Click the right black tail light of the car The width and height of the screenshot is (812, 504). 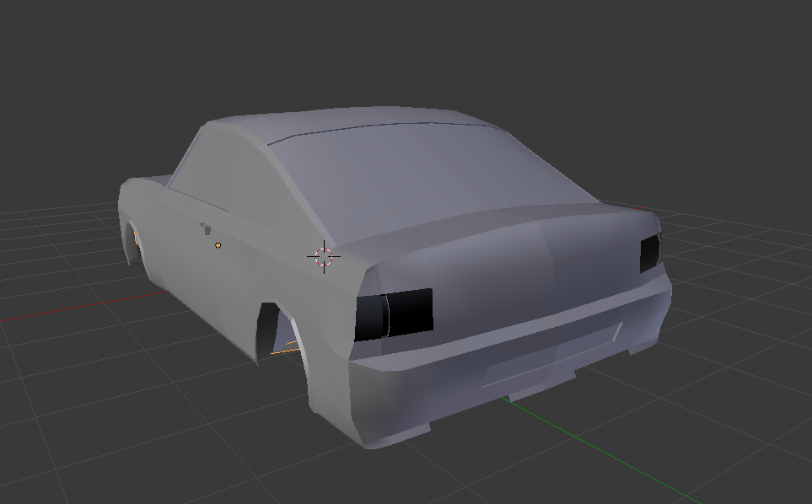pyautogui.click(x=650, y=253)
